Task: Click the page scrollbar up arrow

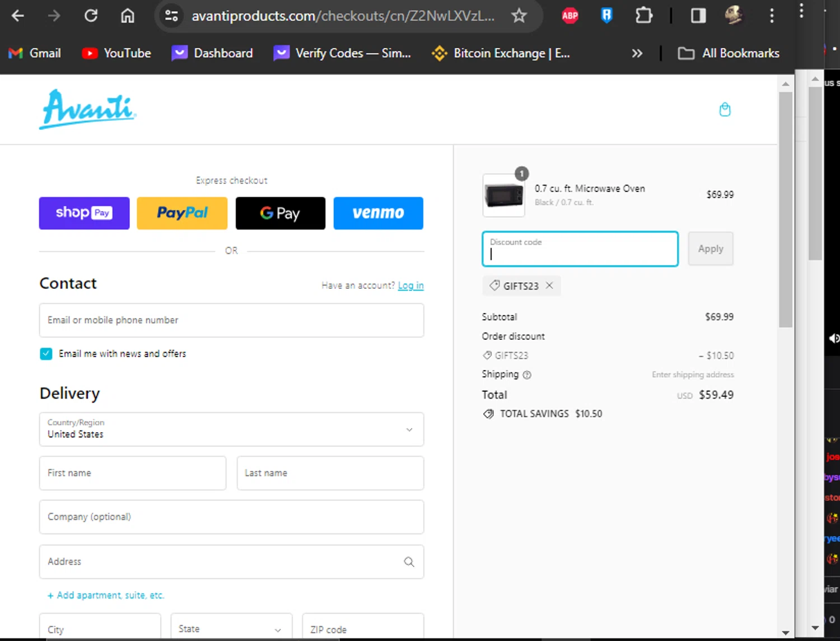Action: (786, 84)
